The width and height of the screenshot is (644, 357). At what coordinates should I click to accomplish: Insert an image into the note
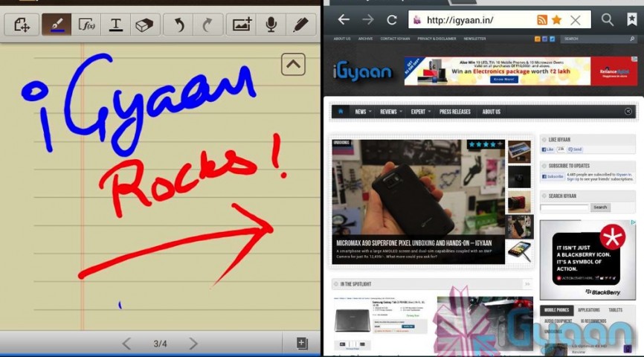pos(242,25)
